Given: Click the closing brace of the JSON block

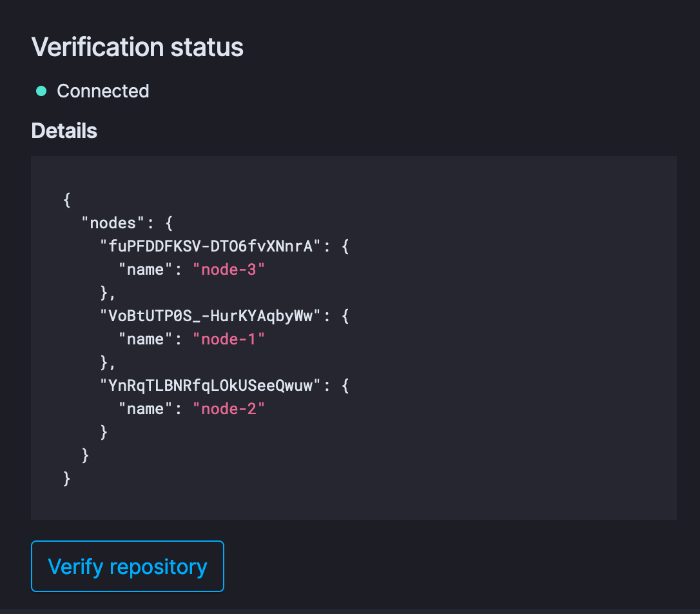Looking at the screenshot, I should [x=66, y=478].
